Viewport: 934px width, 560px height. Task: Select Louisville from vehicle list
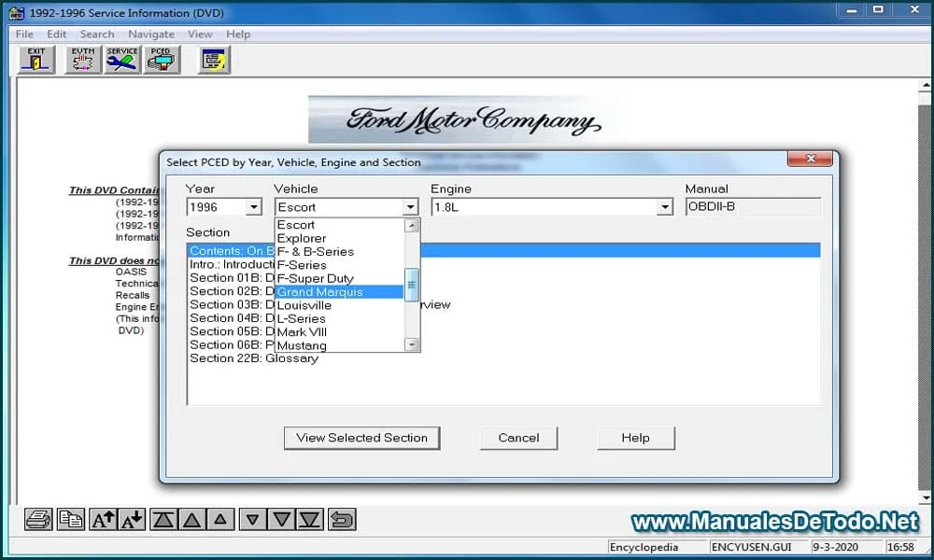pos(339,305)
